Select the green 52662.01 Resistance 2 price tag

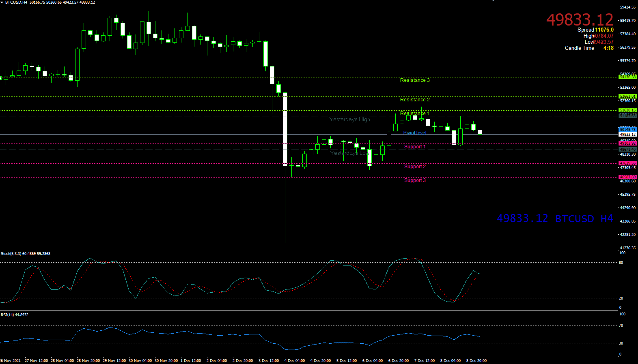pos(627,96)
